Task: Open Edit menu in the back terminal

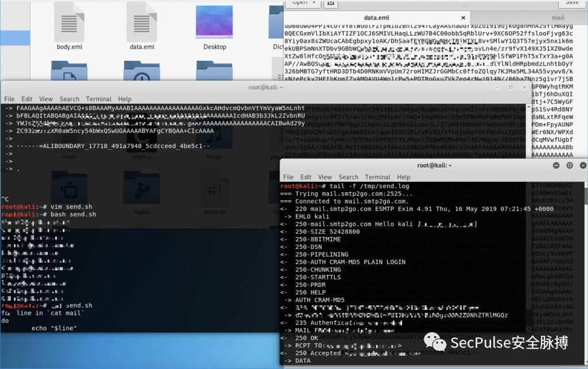Action: pos(26,99)
